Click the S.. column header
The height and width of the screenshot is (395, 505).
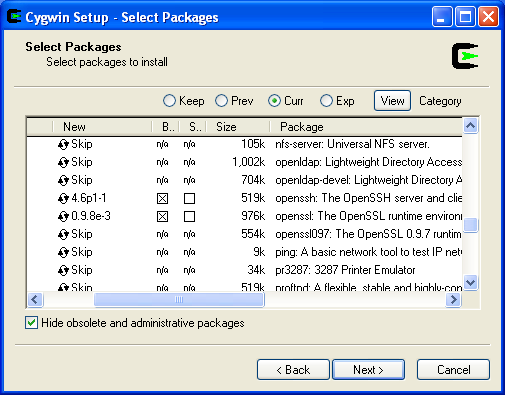193,127
